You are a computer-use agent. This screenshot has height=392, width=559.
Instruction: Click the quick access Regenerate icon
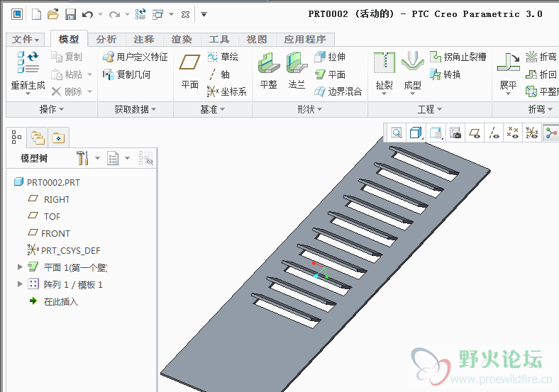point(140,15)
